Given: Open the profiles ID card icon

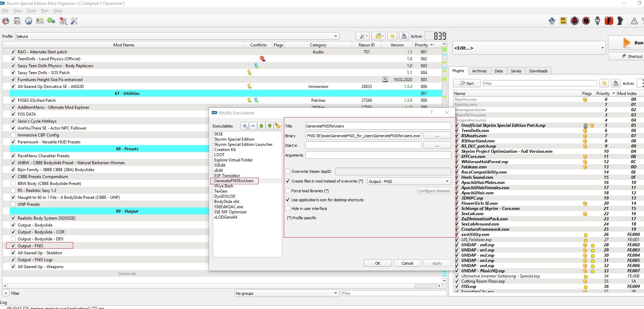Looking at the screenshot, I should (x=40, y=21).
